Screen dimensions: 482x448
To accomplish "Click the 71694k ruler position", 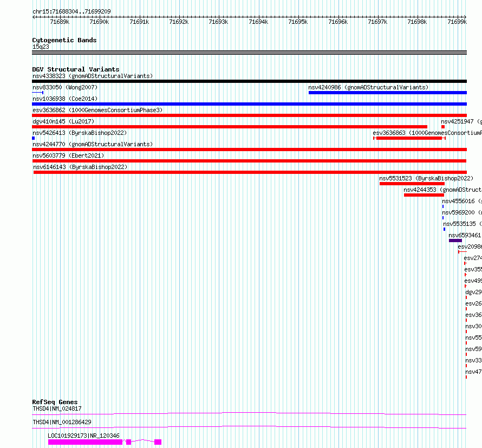I will (x=258, y=22).
